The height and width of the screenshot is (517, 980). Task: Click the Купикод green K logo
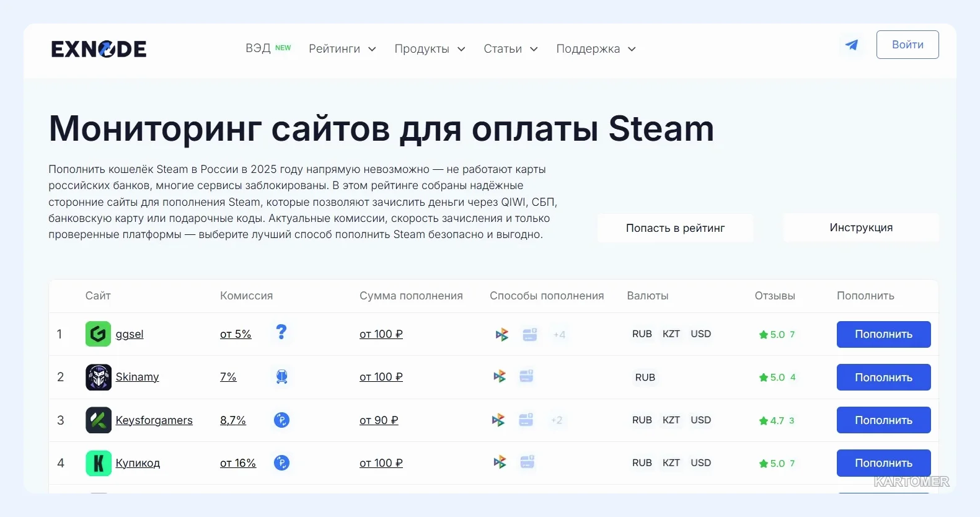pyautogui.click(x=98, y=463)
